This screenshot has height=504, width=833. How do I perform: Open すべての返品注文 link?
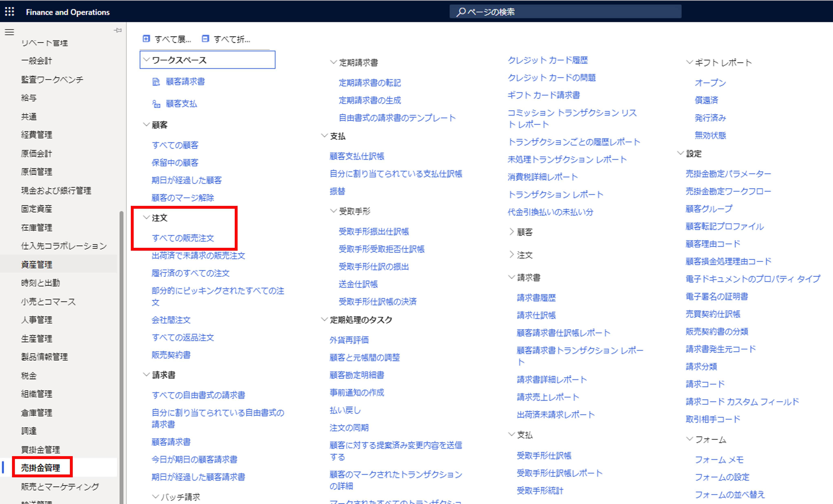click(183, 337)
